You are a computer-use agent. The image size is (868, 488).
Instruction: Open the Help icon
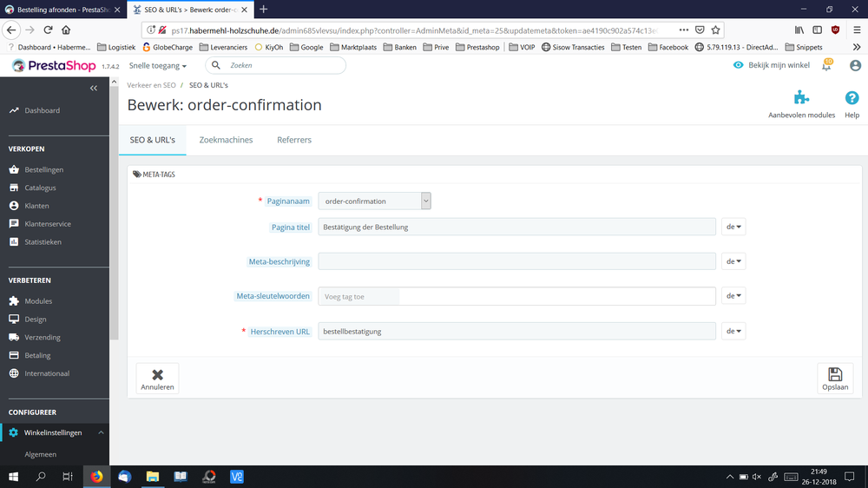point(852,98)
